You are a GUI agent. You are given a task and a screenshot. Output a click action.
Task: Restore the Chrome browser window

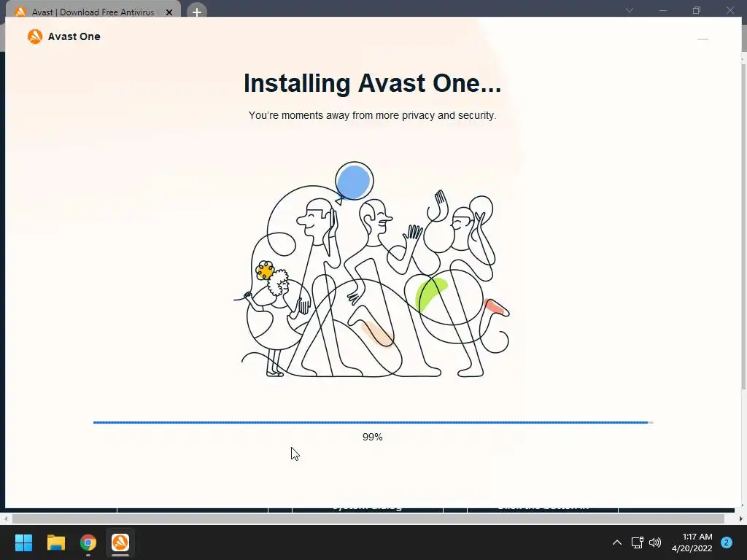point(697,10)
